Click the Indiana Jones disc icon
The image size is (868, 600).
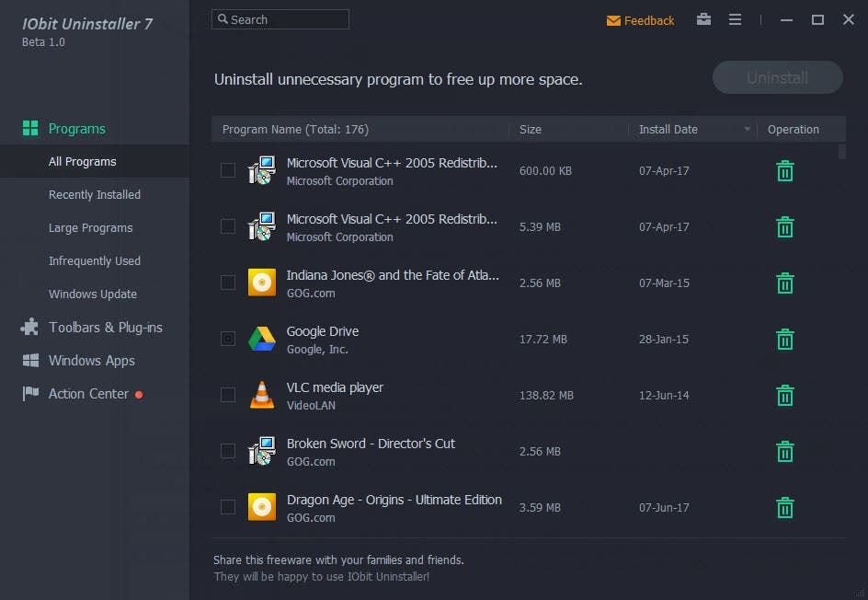click(262, 283)
